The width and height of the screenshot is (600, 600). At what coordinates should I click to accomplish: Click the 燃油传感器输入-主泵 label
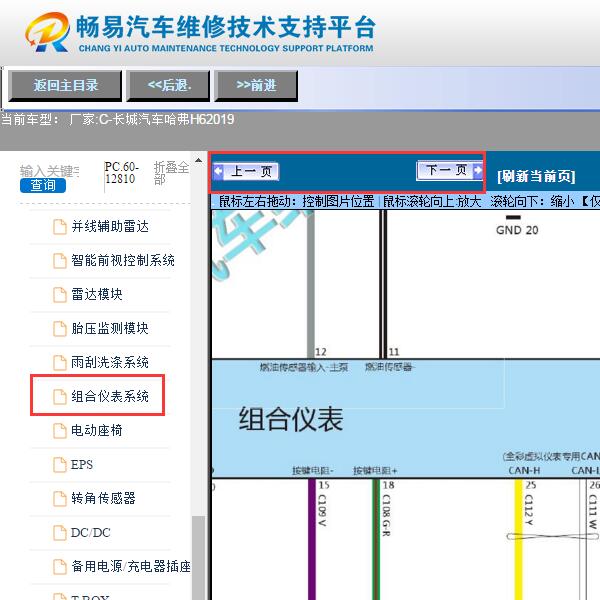click(303, 368)
